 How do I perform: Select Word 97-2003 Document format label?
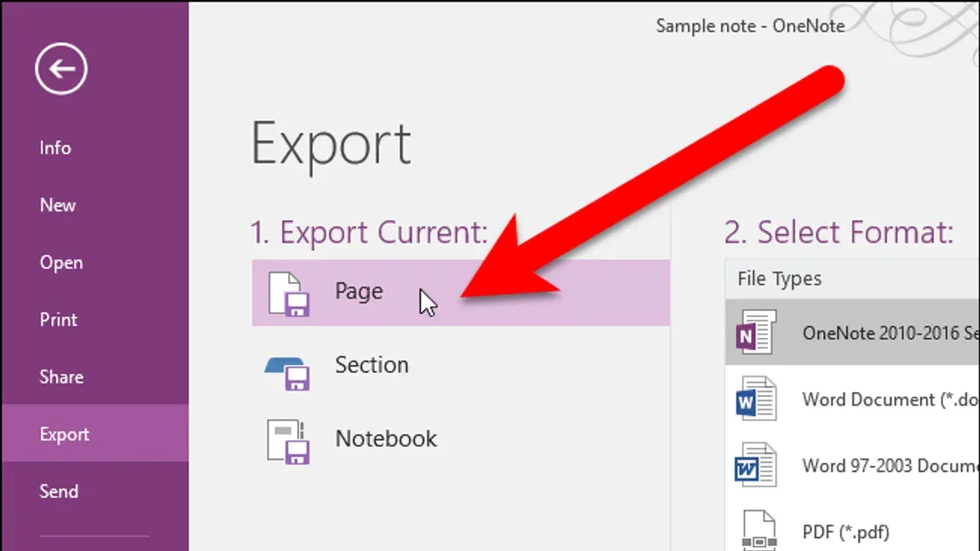(x=891, y=465)
